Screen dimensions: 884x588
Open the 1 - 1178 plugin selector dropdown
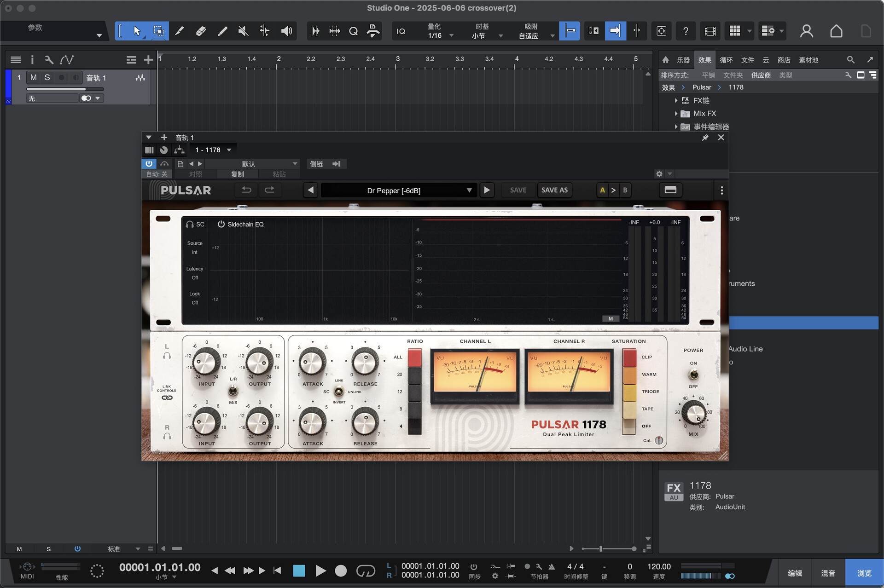(213, 150)
